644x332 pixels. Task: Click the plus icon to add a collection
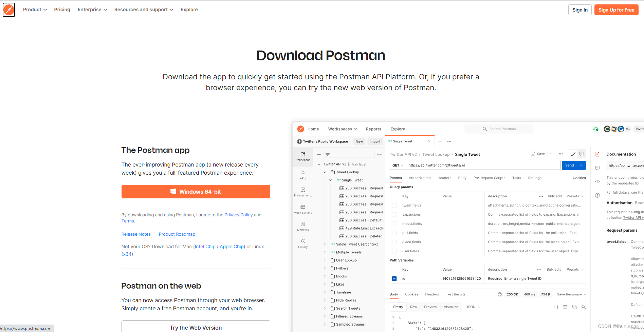coord(319,155)
